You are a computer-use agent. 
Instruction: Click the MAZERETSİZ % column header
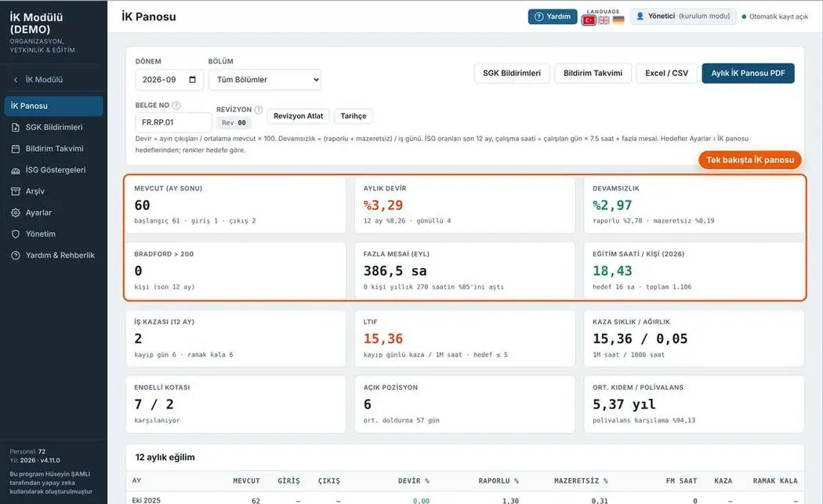[581, 480]
